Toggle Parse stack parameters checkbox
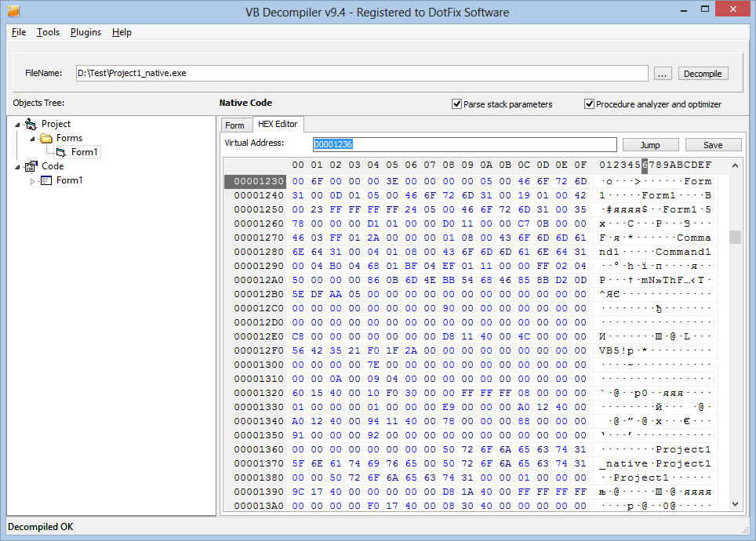 click(456, 104)
